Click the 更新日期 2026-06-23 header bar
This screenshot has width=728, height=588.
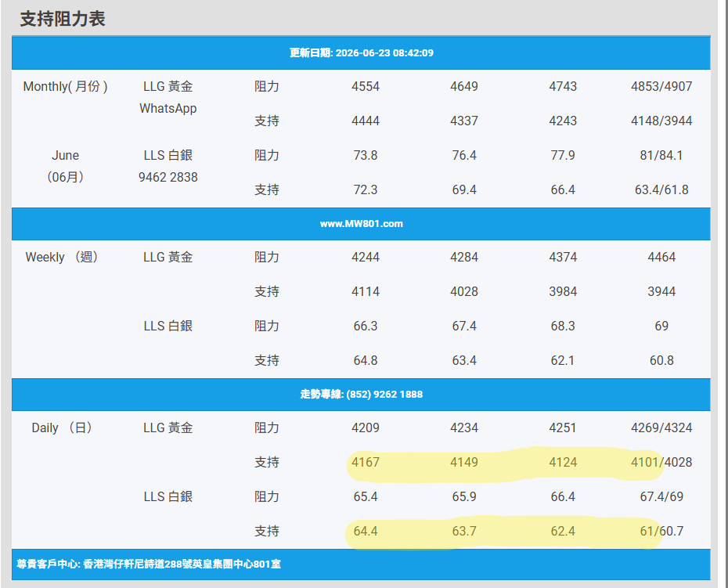[361, 53]
